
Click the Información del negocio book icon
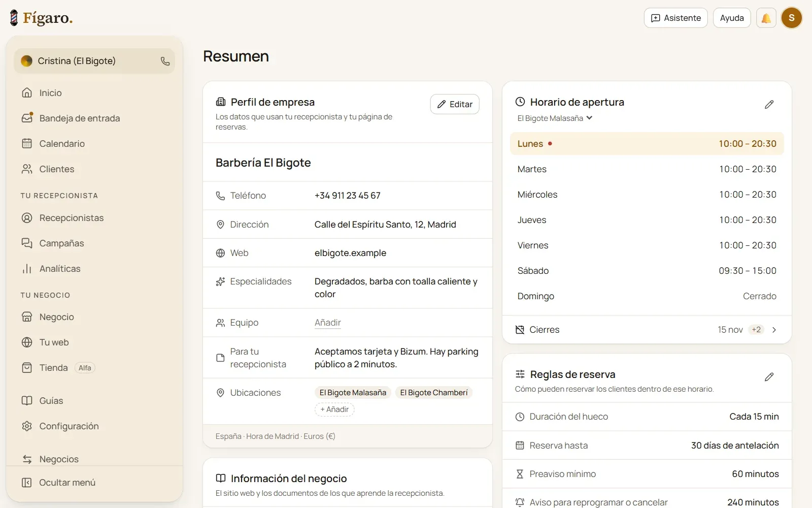coord(221,478)
